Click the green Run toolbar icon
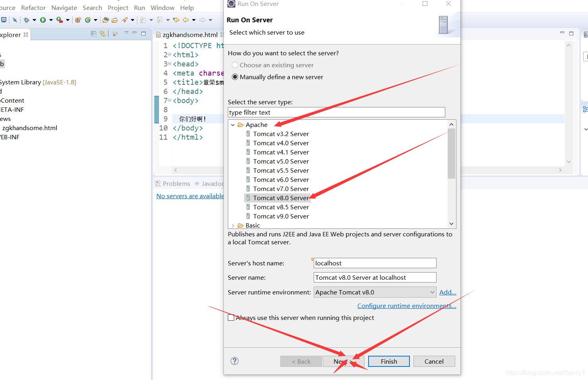 point(43,20)
